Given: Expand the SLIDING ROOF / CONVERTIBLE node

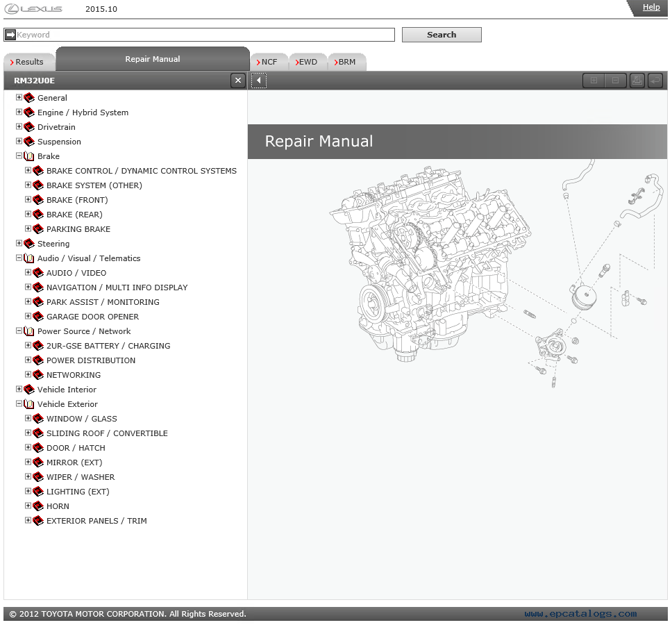Looking at the screenshot, I should 28,433.
